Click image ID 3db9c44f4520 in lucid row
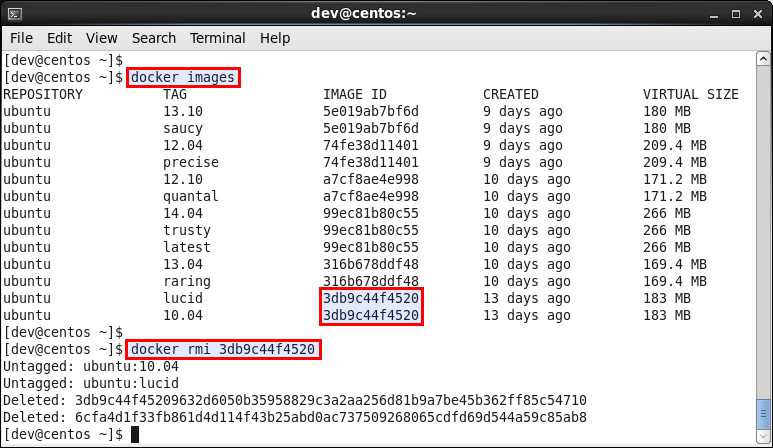 click(371, 299)
